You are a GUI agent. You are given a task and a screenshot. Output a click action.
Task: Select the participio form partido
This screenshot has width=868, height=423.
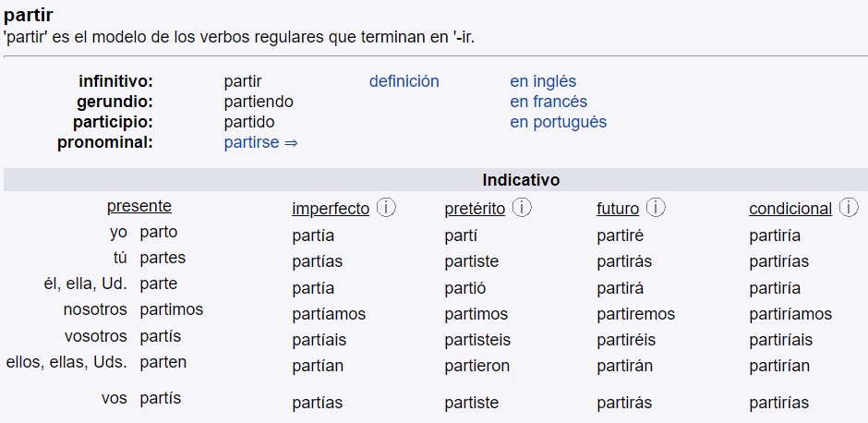[x=248, y=122]
